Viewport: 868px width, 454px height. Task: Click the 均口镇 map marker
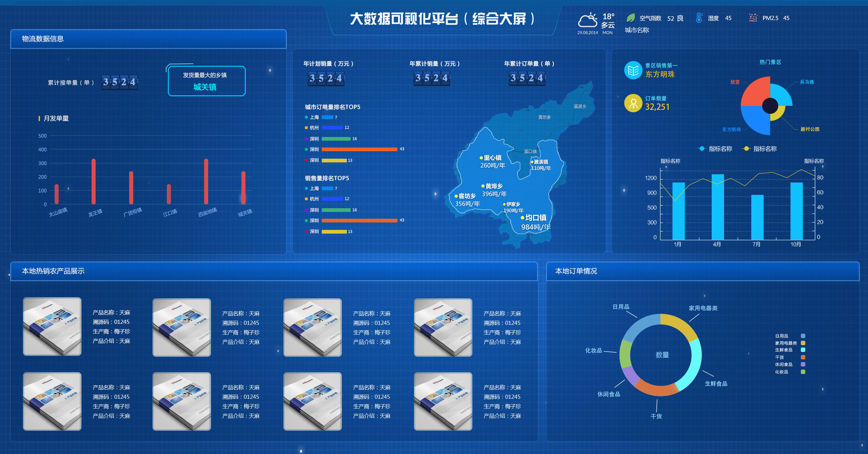[x=522, y=218]
